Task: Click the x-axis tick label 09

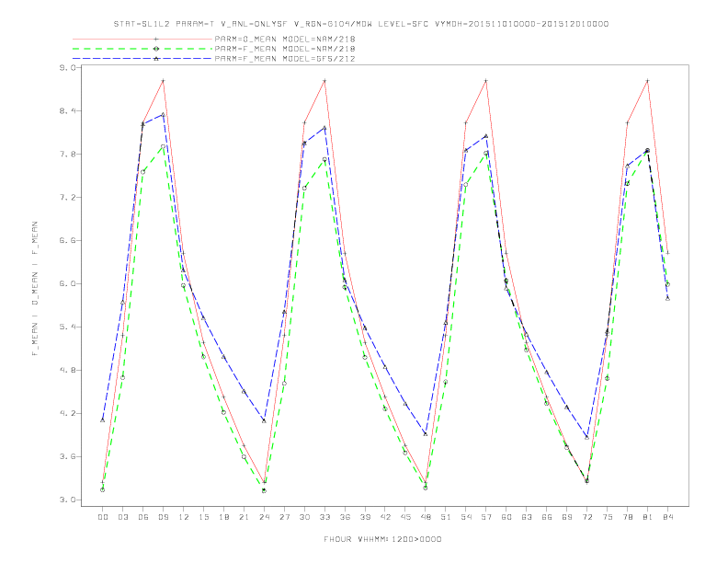Action: [x=163, y=517]
